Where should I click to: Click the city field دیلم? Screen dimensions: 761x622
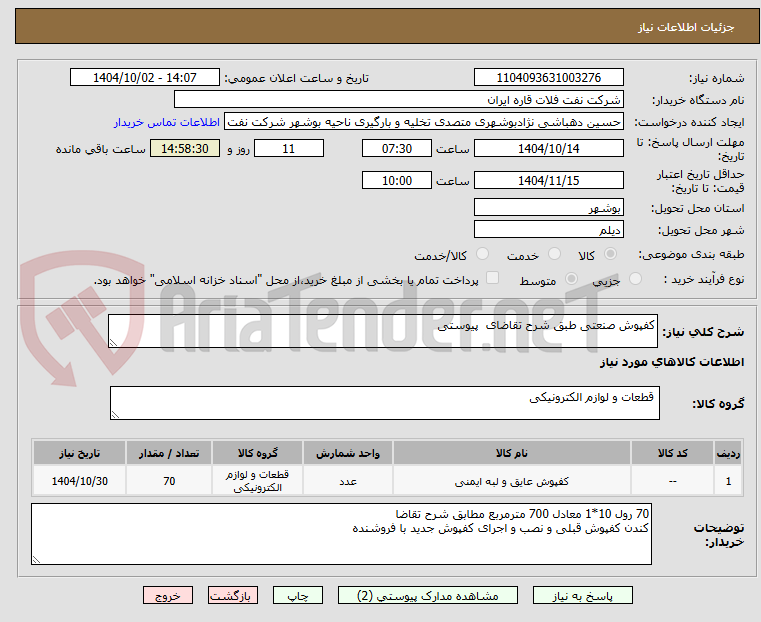[548, 229]
